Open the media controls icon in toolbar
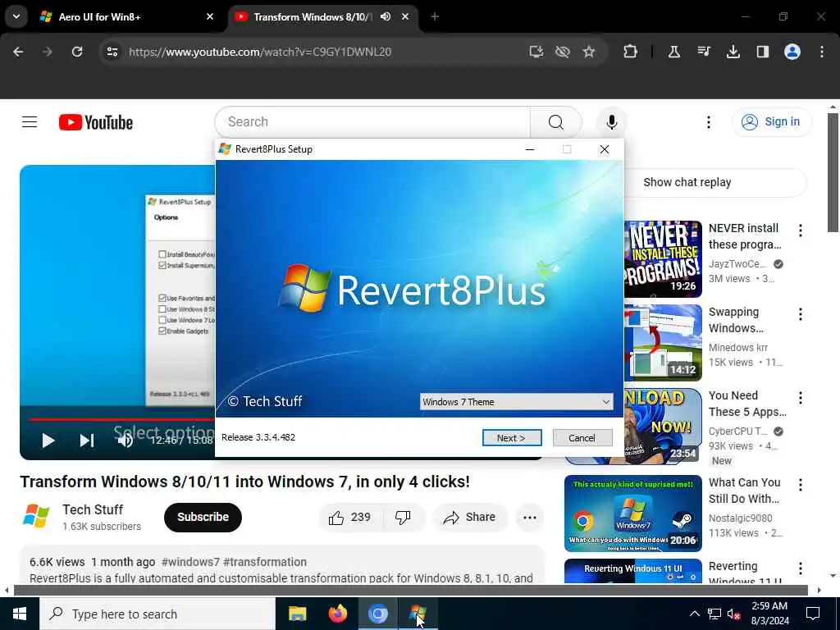Image resolution: width=840 pixels, height=630 pixels. [703, 52]
